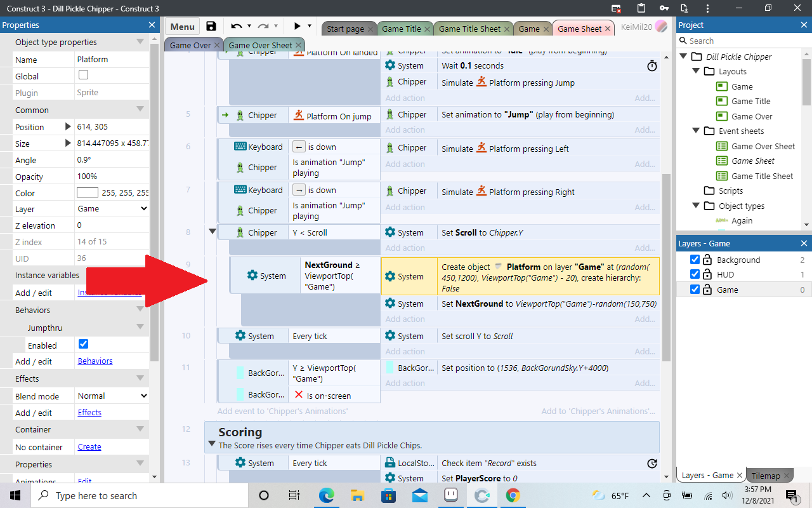Open the Behaviors link
Screen dimensions: 812x508
click(x=95, y=361)
